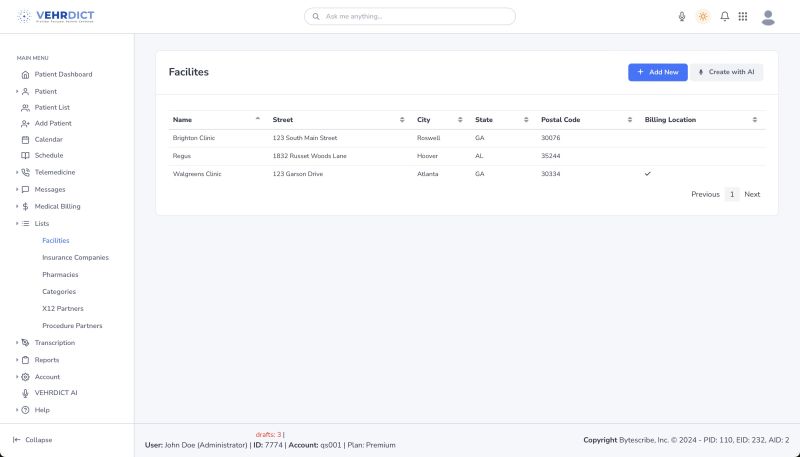Click the Patient Dashboard home icon
Image resolution: width=800 pixels, height=457 pixels.
(x=25, y=75)
